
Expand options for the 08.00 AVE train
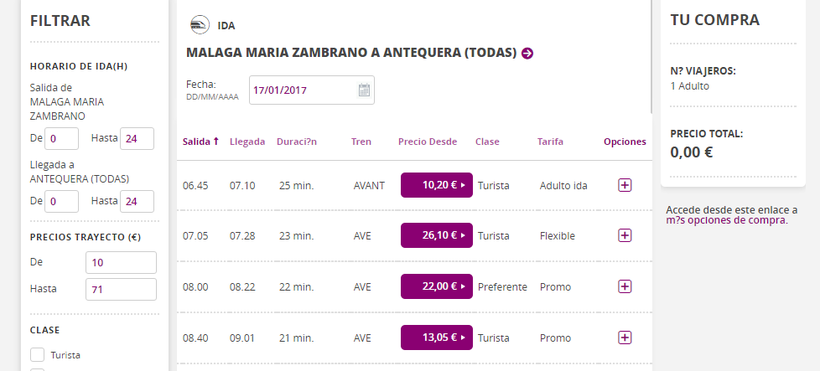624,286
